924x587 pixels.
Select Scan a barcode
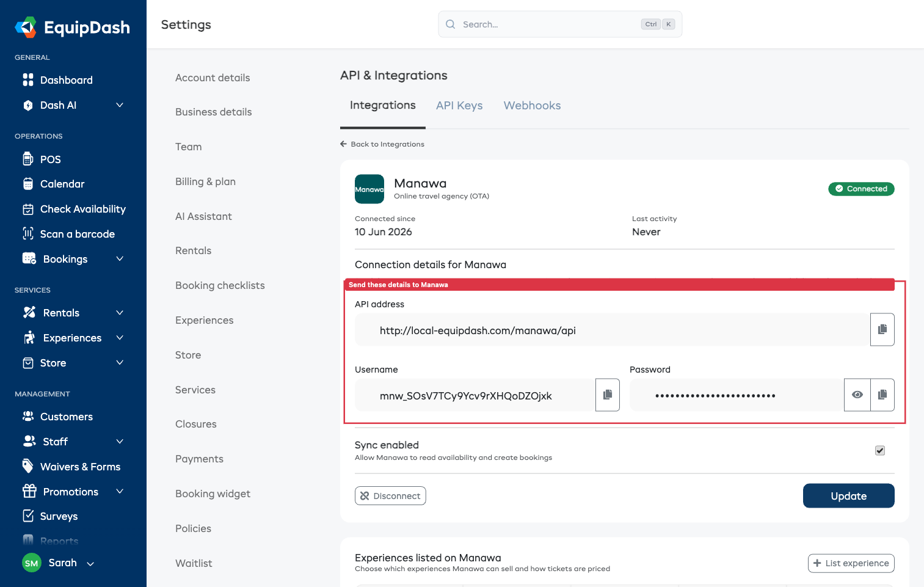coord(77,234)
